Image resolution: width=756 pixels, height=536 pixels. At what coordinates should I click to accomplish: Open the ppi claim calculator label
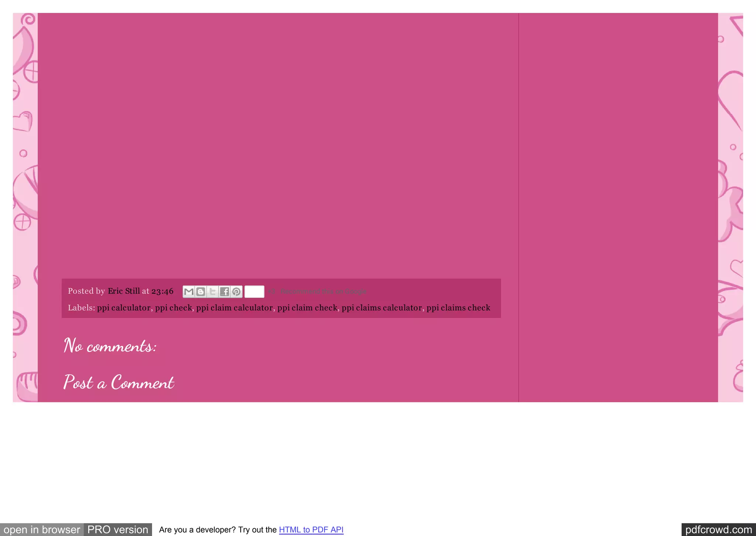pos(234,308)
